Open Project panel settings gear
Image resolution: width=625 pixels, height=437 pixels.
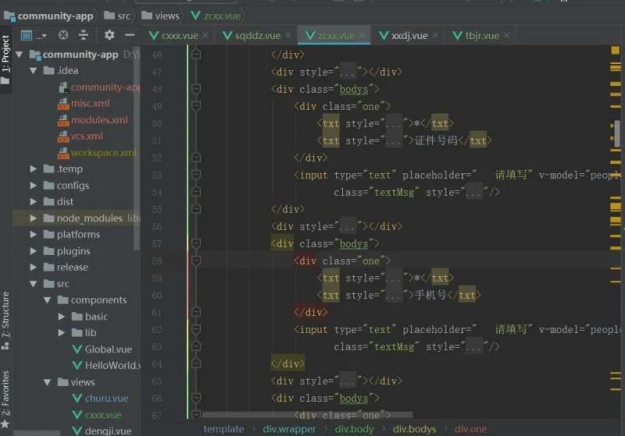coord(110,35)
